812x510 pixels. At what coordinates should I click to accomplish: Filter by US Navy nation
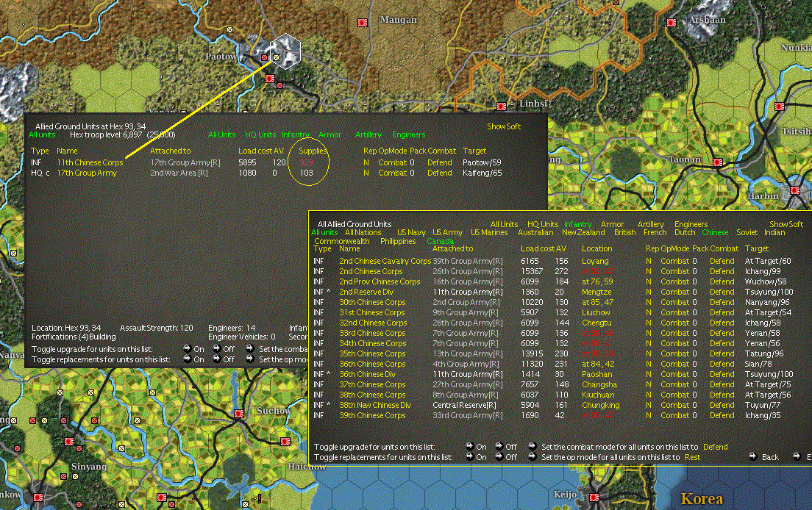[x=411, y=233]
